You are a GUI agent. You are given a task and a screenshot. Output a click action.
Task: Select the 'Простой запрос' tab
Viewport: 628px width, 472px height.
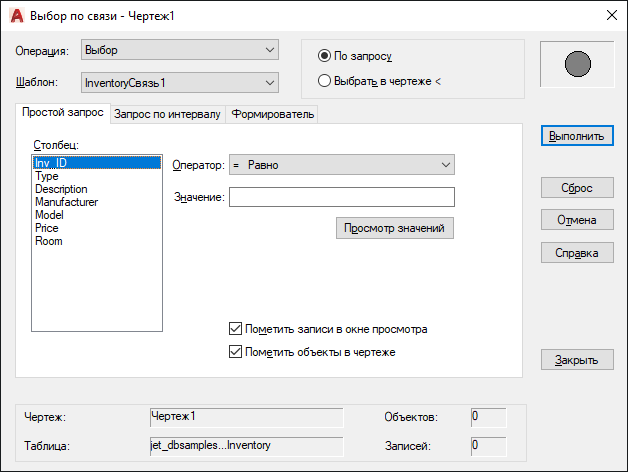(63, 113)
